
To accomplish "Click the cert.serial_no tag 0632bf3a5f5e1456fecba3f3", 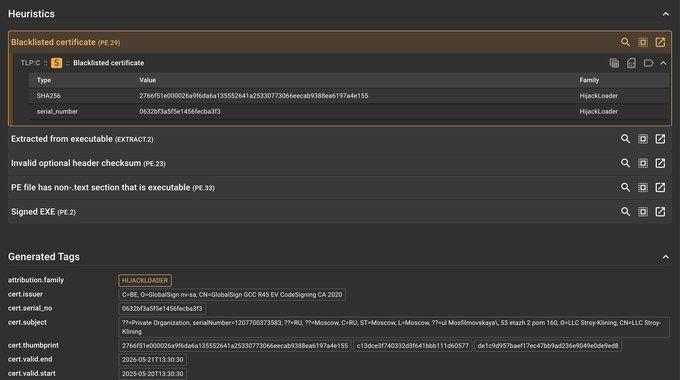I will [x=162, y=308].
